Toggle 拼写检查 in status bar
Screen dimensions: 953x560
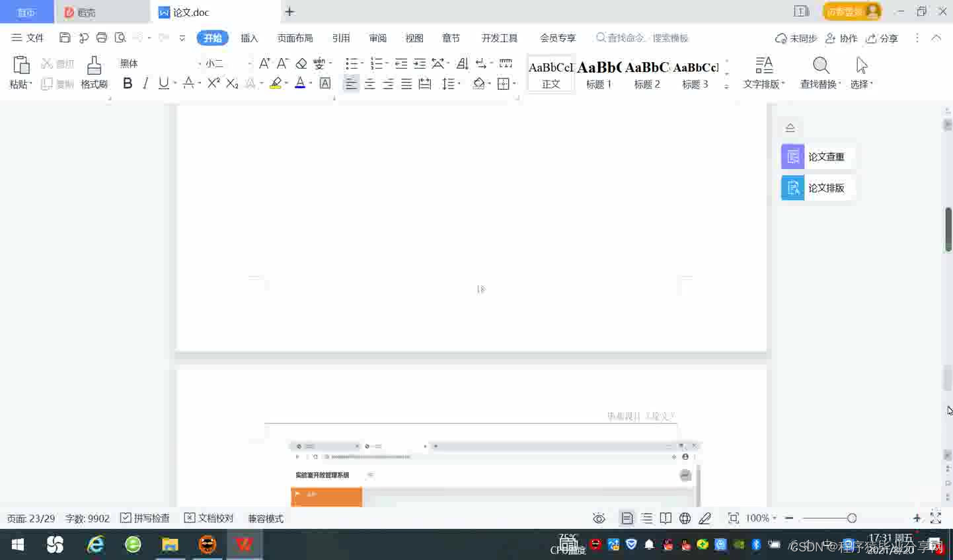[145, 518]
